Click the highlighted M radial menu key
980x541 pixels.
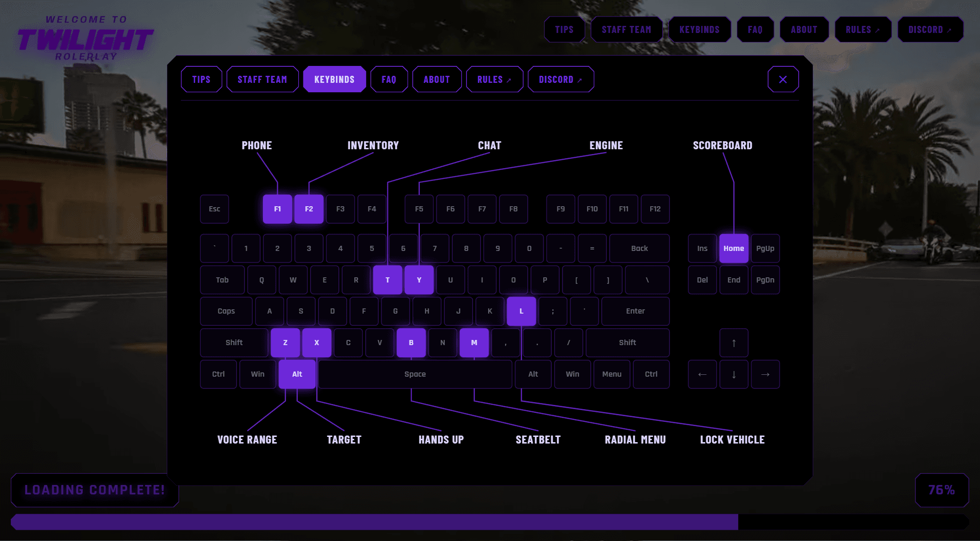tap(474, 343)
